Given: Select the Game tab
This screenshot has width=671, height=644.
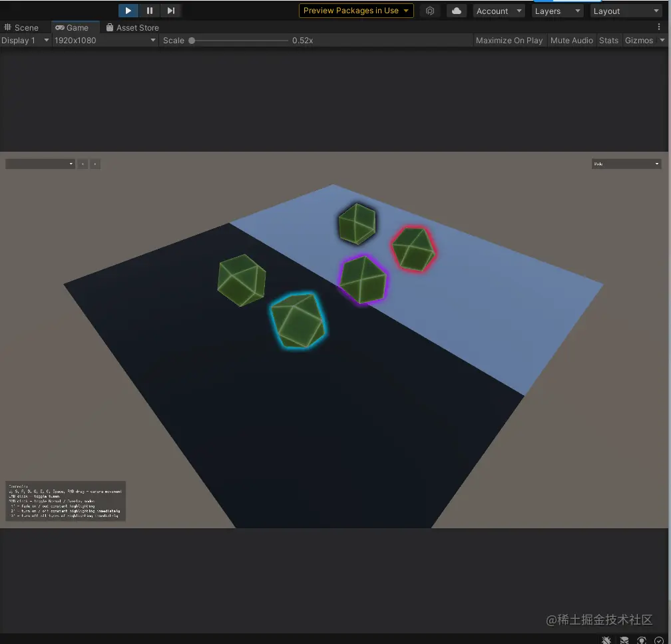Looking at the screenshot, I should 75,27.
